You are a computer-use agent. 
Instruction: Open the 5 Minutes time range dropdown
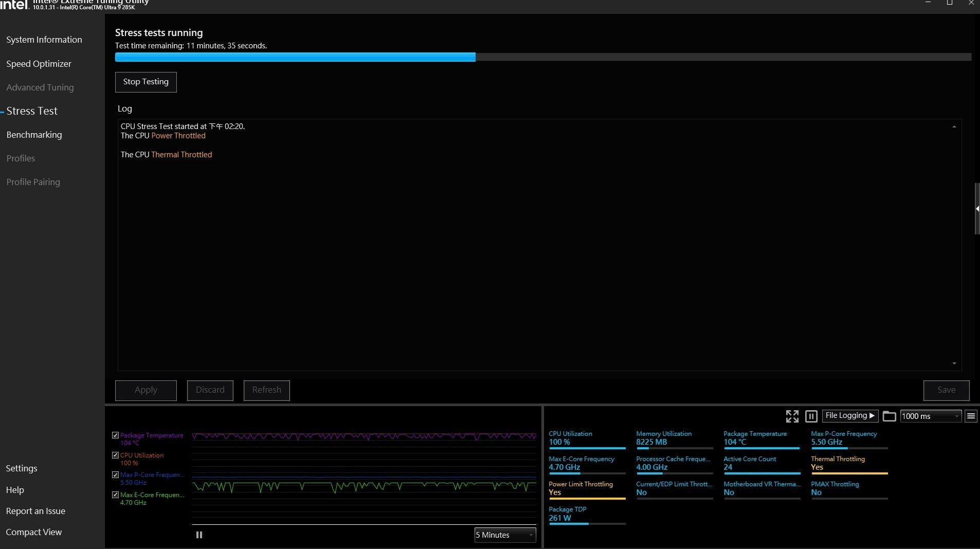pyautogui.click(x=504, y=535)
